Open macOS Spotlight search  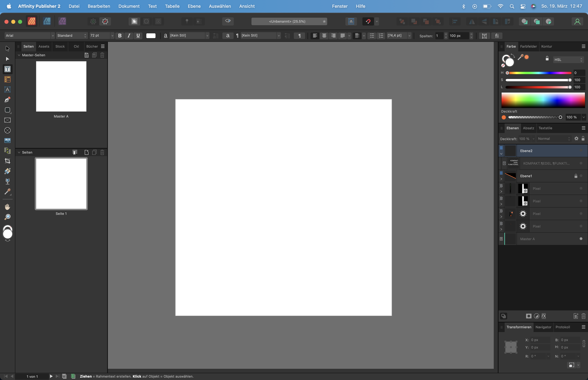pyautogui.click(x=512, y=6)
